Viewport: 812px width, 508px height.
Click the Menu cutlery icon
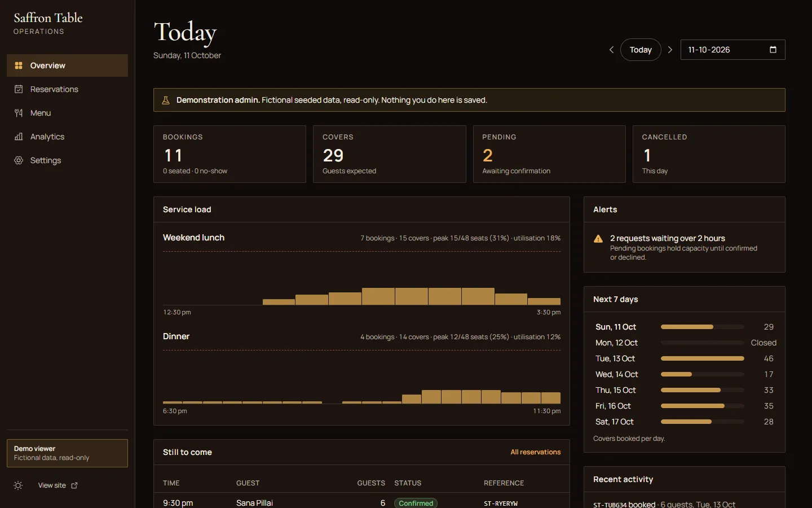coord(19,113)
